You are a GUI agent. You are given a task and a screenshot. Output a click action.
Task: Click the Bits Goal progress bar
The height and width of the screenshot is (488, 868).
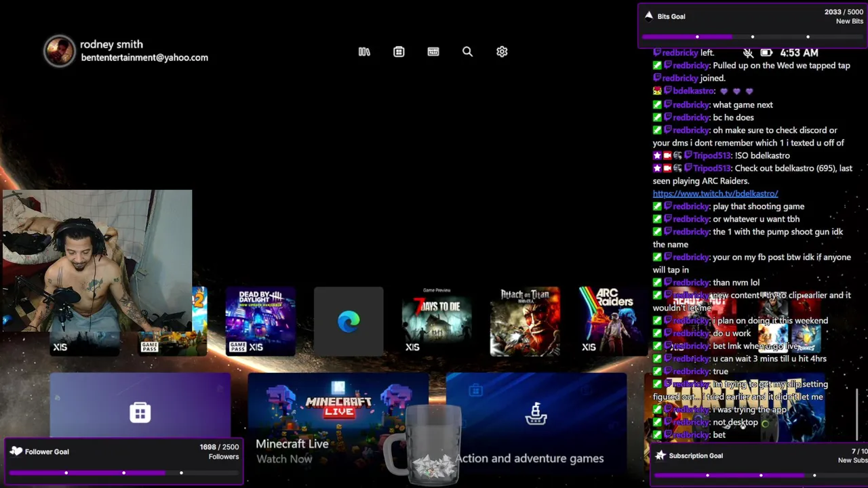click(753, 37)
